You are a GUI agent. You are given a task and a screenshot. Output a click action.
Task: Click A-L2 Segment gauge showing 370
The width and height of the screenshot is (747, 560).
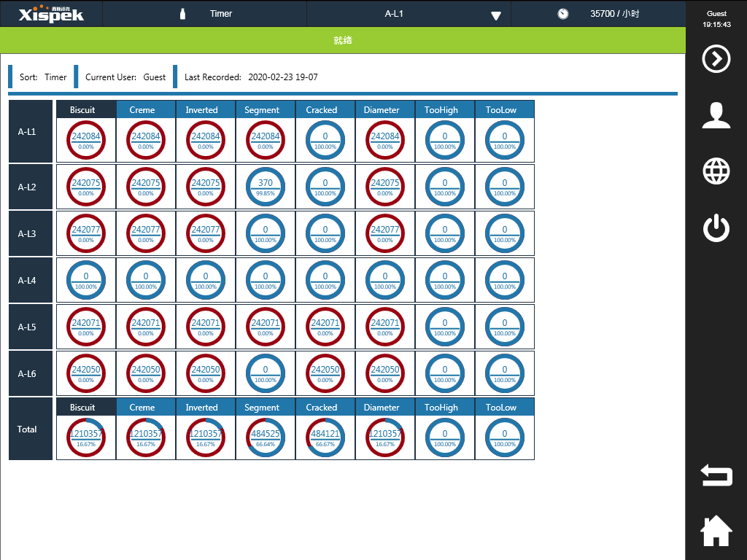[x=266, y=187]
